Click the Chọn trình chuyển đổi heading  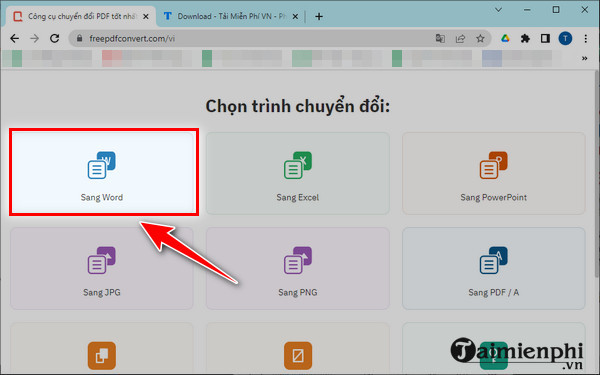tap(298, 106)
